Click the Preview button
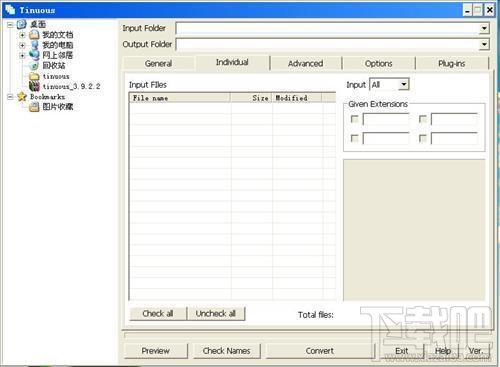The image size is (500, 367). 156,351
